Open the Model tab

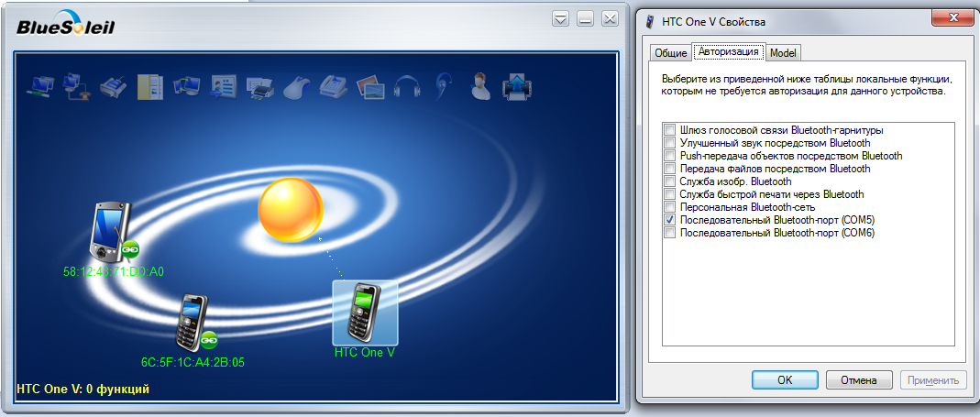click(x=783, y=53)
